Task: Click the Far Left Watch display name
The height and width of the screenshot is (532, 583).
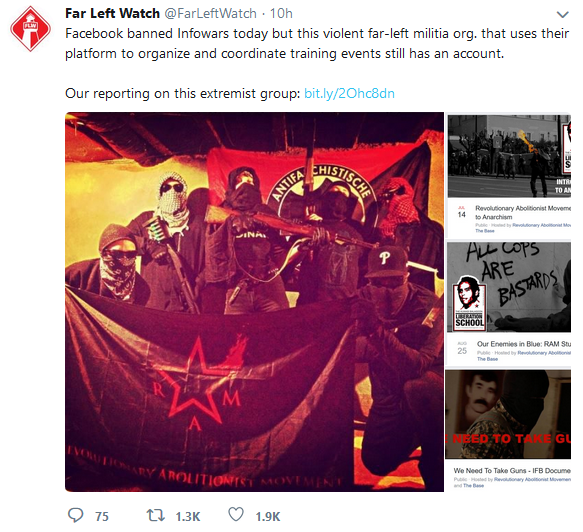Action: pyautogui.click(x=112, y=13)
